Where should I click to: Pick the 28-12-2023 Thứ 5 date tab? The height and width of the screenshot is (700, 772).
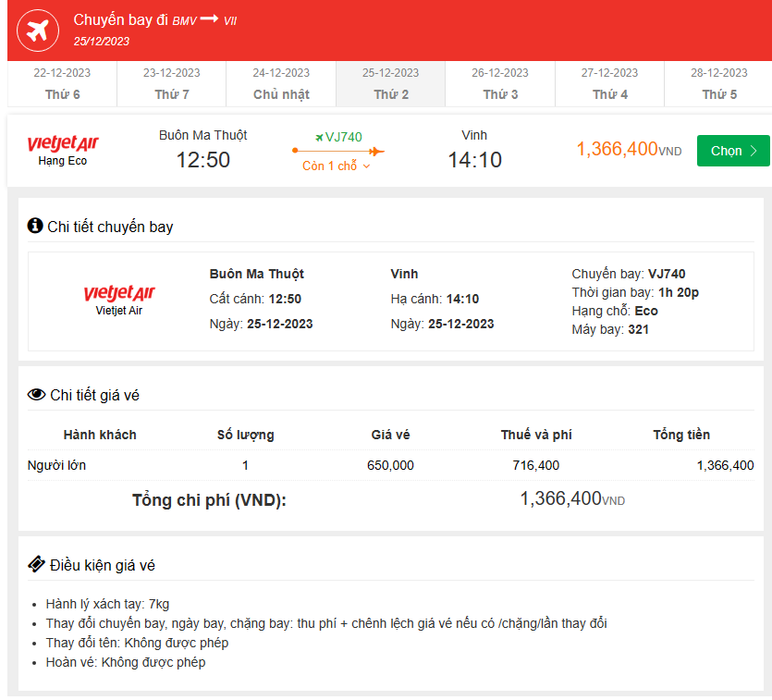718,84
